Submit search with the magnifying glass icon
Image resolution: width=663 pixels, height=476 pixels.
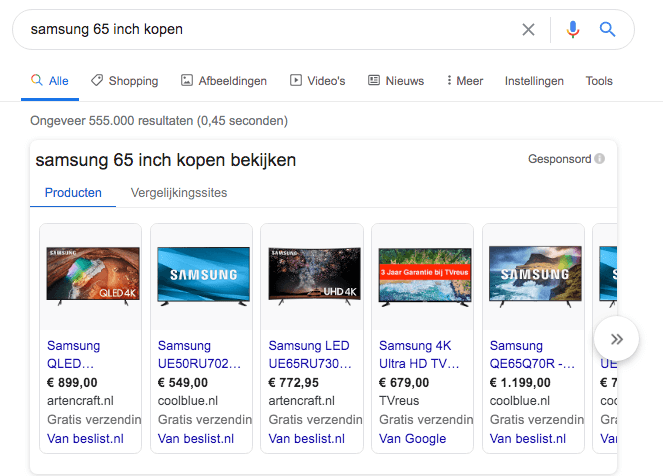point(607,29)
